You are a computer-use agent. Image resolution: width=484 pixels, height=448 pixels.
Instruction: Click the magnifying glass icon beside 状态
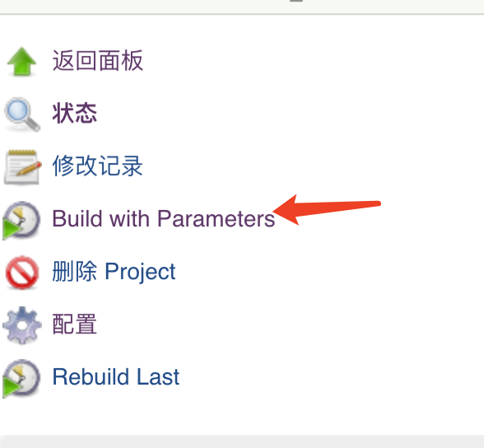coord(21,114)
